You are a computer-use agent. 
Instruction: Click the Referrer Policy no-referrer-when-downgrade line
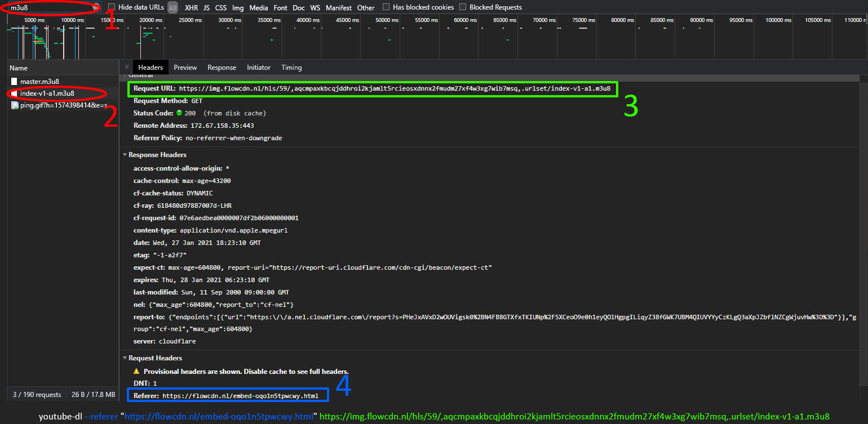pyautogui.click(x=208, y=138)
